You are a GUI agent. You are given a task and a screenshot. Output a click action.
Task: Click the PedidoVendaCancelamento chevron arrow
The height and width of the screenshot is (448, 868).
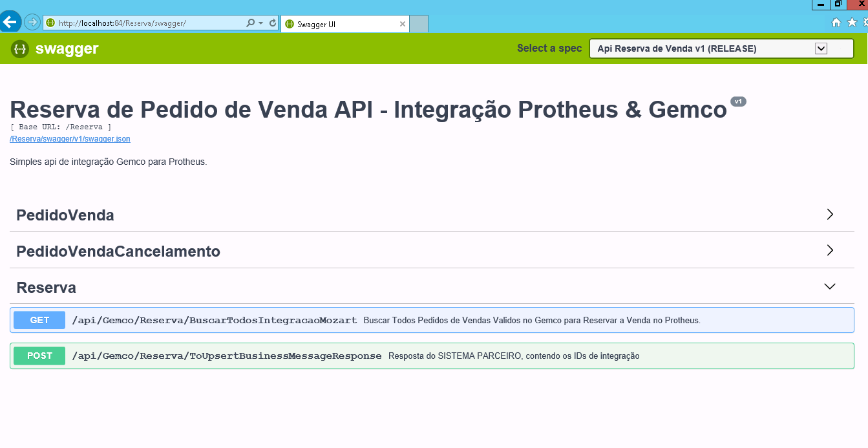[831, 251]
